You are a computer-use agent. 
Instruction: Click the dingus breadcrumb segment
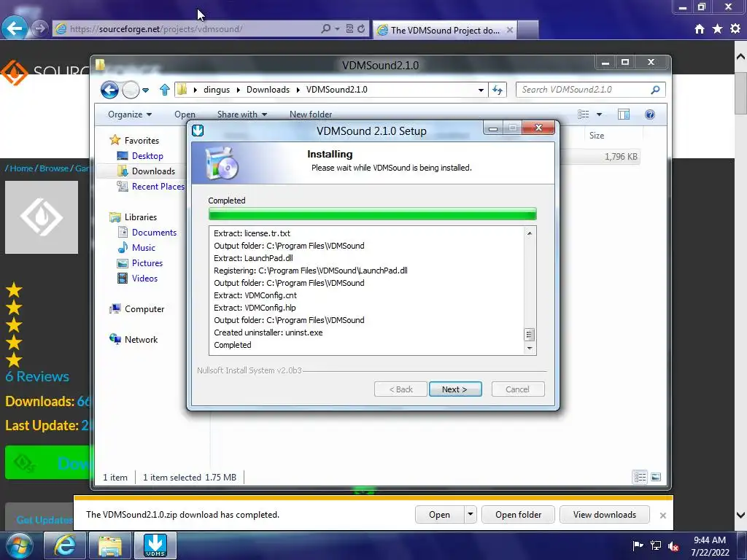click(x=216, y=90)
